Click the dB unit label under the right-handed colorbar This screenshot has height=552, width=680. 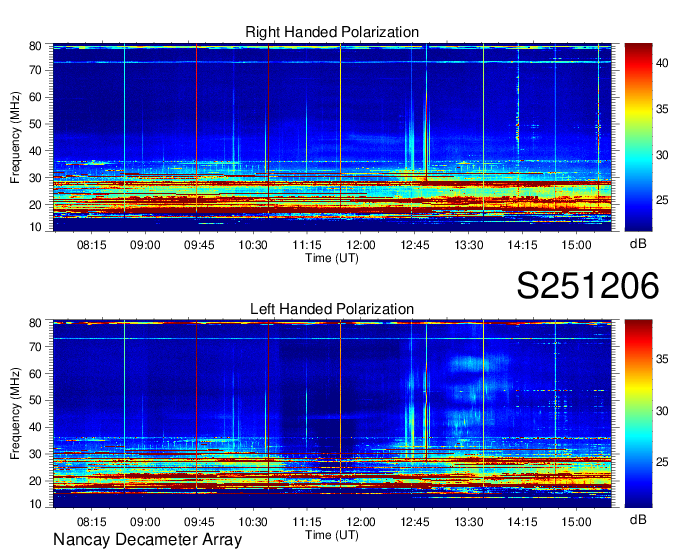tap(637, 243)
